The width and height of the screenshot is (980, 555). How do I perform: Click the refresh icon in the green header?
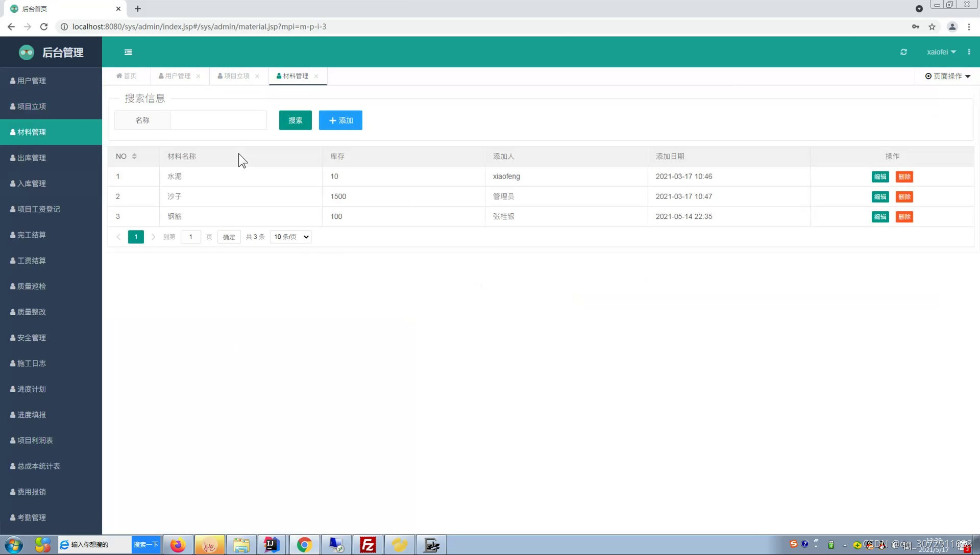[903, 52]
